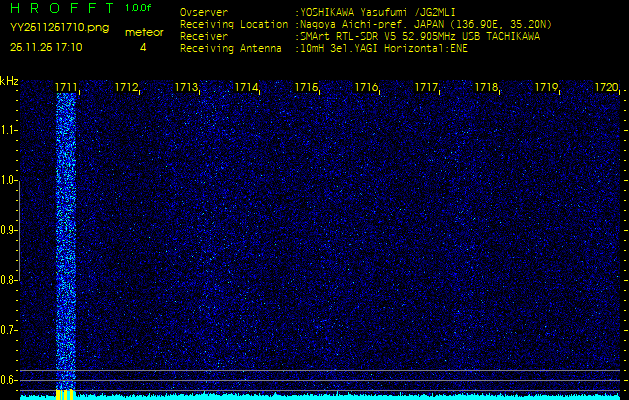Click the 1.1 kHz frequency label
This screenshot has width=629, height=400.
pos(7,130)
